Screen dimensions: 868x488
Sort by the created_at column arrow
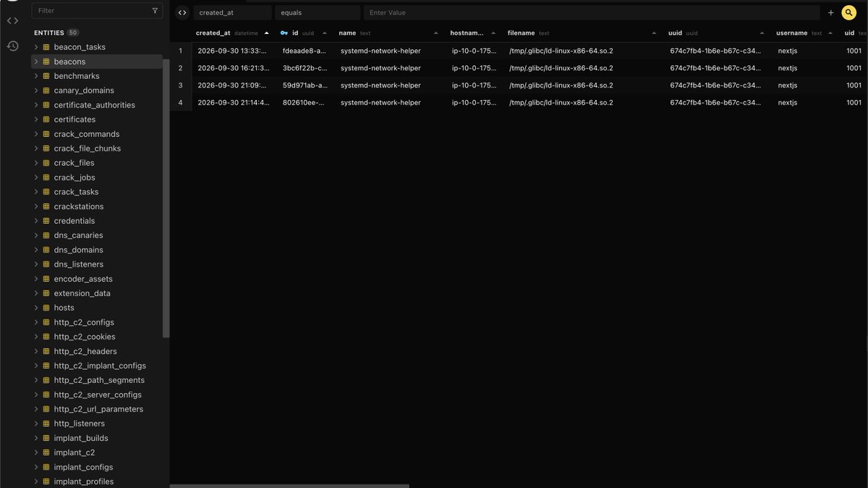click(266, 33)
